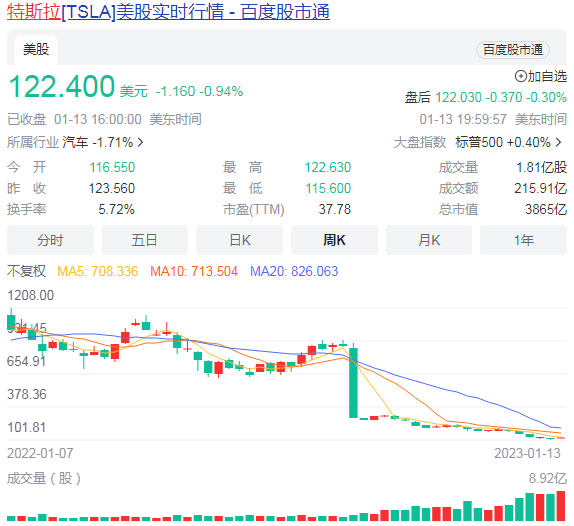
Task: Click the 市盈(TTM) value 37.78
Action: pyautogui.click(x=335, y=209)
